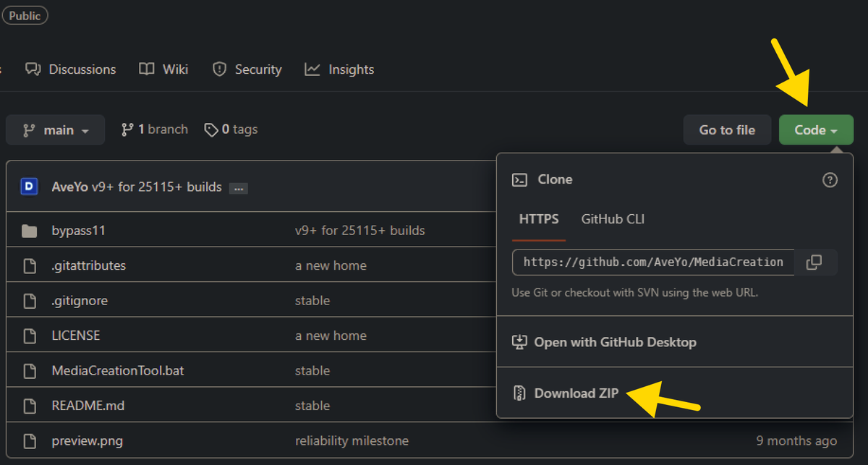Open MediaCreationTool.bat file
Screen dimensions: 868x465
118,371
